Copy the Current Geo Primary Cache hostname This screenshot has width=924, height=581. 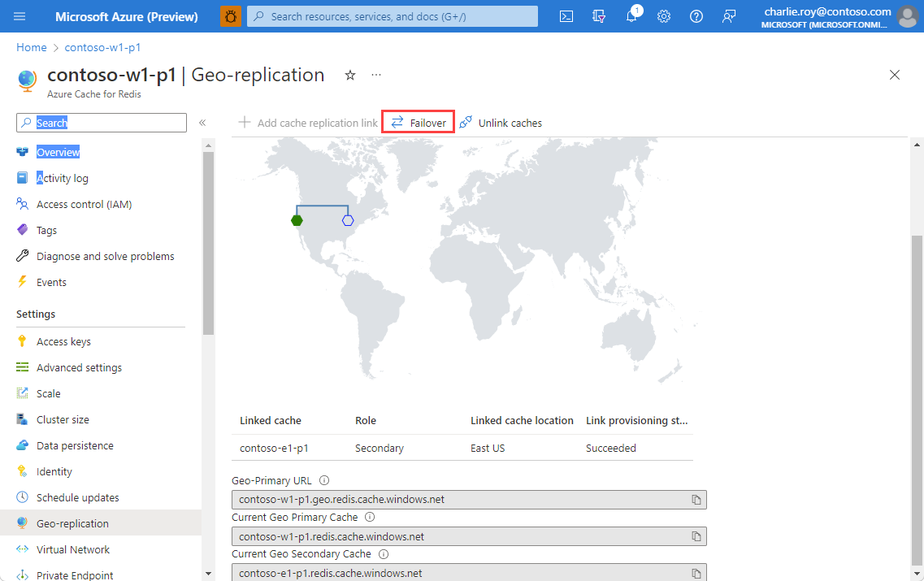[696, 535]
